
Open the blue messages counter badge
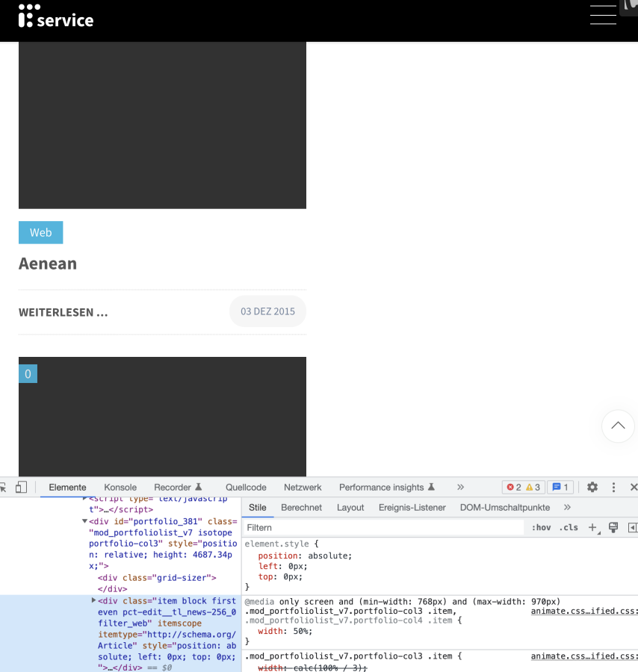(560, 488)
